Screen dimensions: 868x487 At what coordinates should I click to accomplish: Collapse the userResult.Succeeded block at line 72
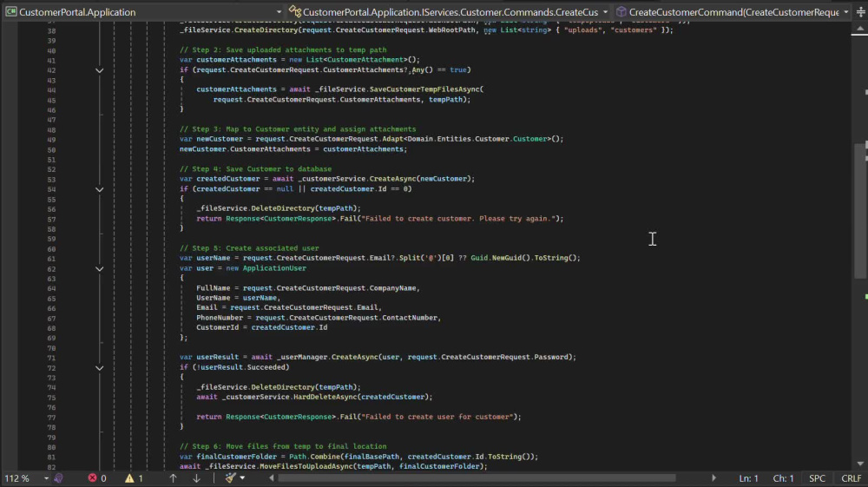[x=99, y=368]
